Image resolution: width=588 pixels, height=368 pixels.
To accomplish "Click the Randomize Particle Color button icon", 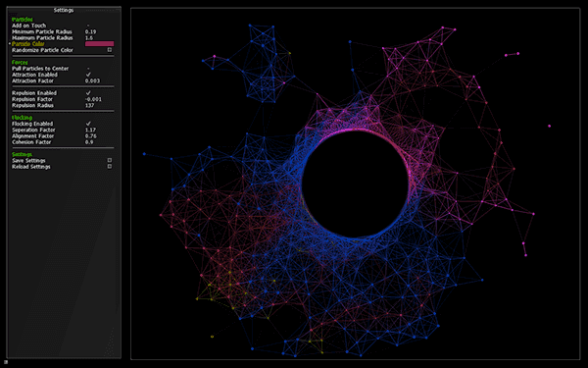I will (x=110, y=50).
